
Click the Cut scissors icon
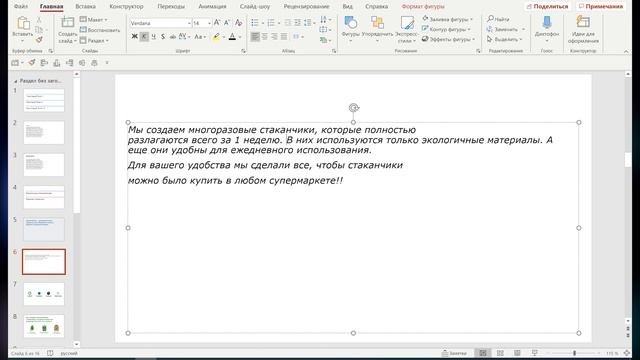click(x=39, y=20)
